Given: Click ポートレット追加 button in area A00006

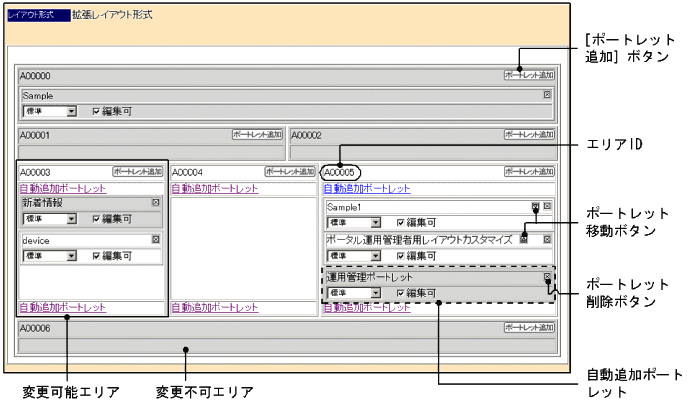Looking at the screenshot, I should tap(529, 328).
